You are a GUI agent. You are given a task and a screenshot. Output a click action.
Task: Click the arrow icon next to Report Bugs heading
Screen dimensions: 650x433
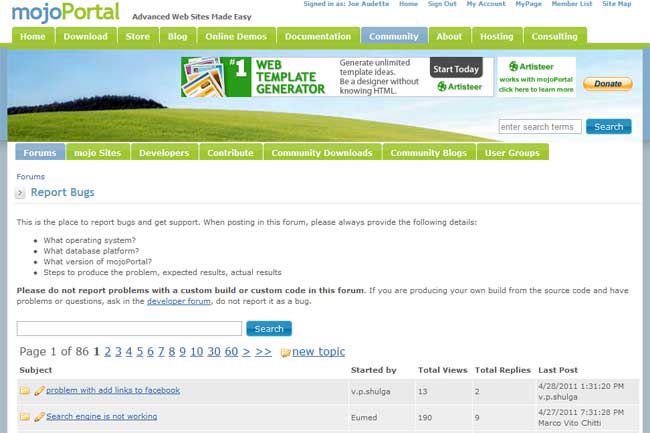pyautogui.click(x=20, y=193)
